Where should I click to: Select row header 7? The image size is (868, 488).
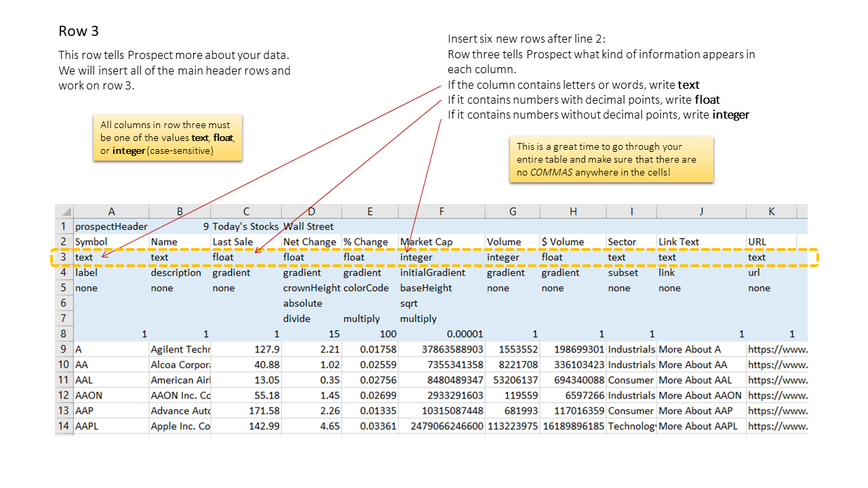click(x=64, y=319)
